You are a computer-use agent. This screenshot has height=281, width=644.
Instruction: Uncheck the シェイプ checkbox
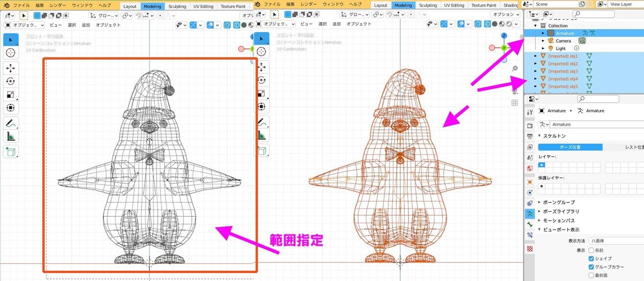[591, 258]
